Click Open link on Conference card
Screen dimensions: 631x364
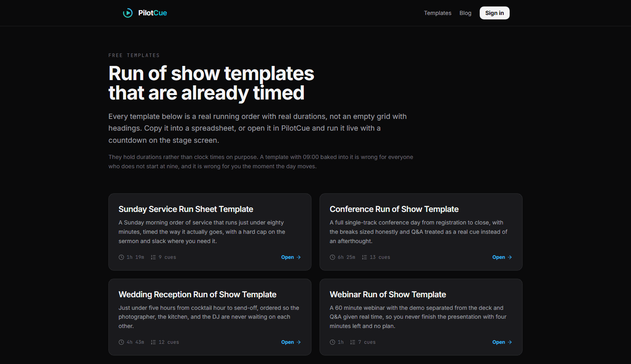[502, 257]
